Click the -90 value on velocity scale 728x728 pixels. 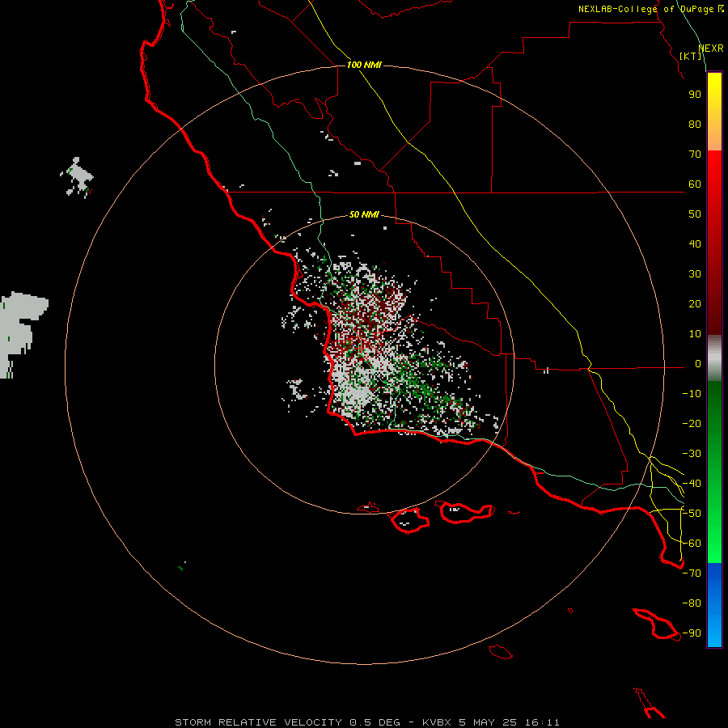point(692,633)
